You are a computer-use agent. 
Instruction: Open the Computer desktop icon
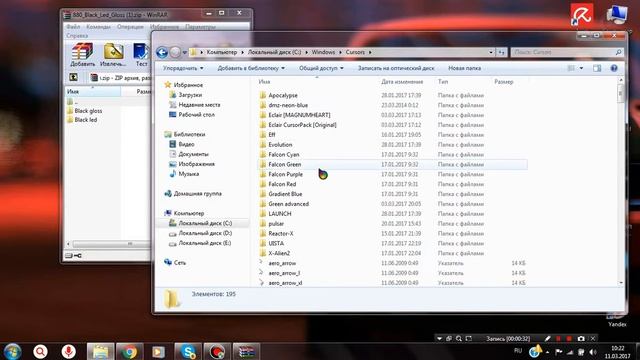pos(616,15)
